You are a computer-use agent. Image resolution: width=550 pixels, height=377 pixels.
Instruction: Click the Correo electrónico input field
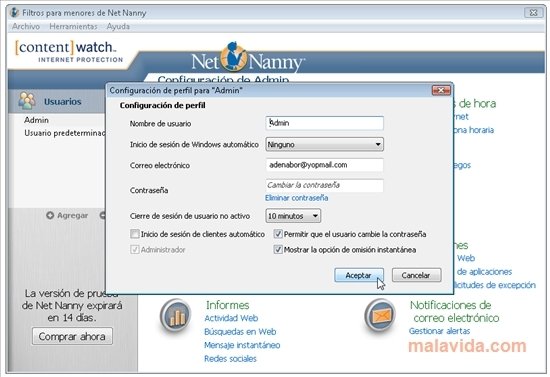324,165
